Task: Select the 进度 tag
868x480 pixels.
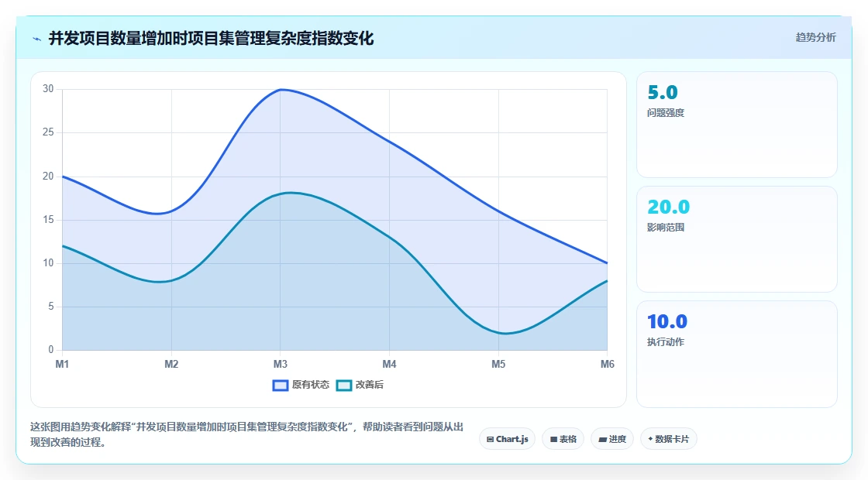Action: coord(612,439)
